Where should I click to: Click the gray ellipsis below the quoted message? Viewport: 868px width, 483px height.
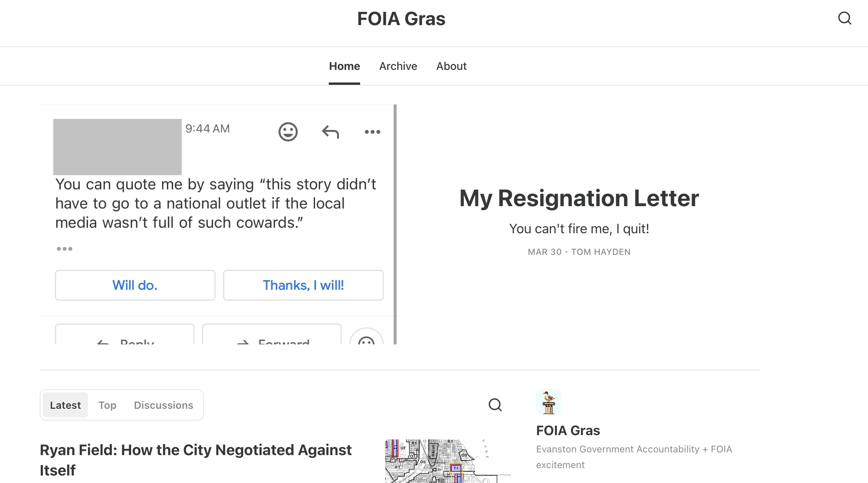pos(64,249)
